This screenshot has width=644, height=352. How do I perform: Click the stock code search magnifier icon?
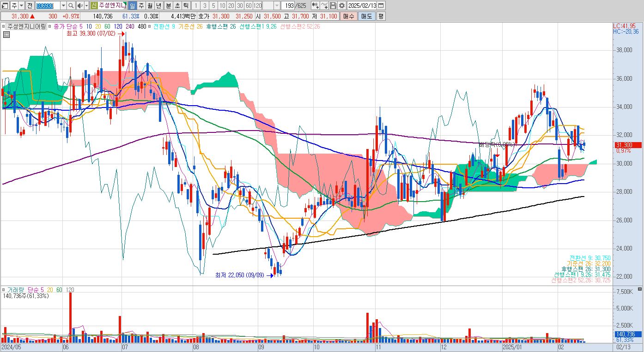pos(71,6)
